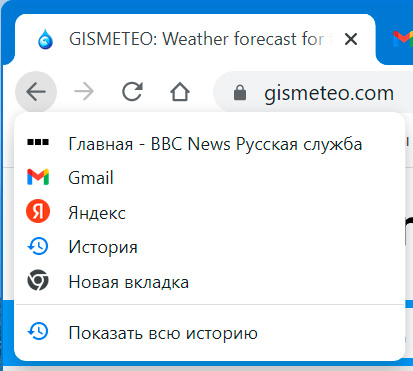Switch to the Gmail tab at right
Image resolution: width=413 pixels, height=371 pixels.
[403, 39]
